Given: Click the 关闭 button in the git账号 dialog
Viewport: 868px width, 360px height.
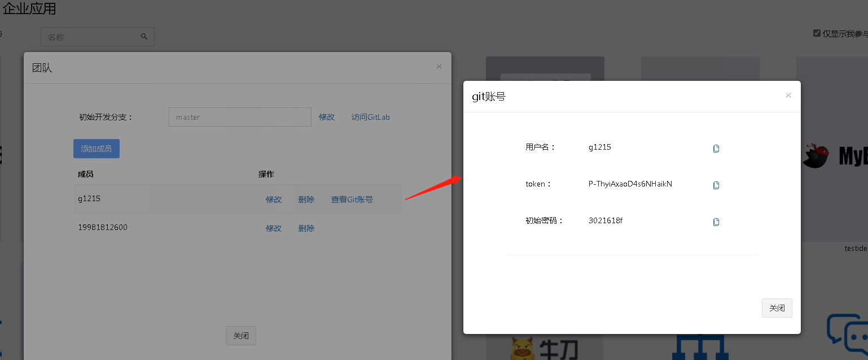Looking at the screenshot, I should pyautogui.click(x=777, y=308).
